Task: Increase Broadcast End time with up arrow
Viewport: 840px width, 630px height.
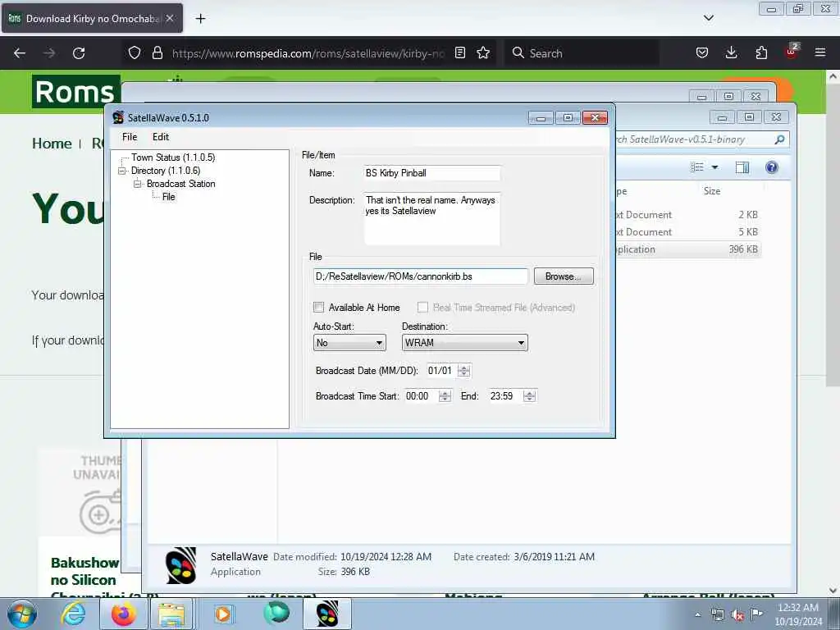Action: 529,393
